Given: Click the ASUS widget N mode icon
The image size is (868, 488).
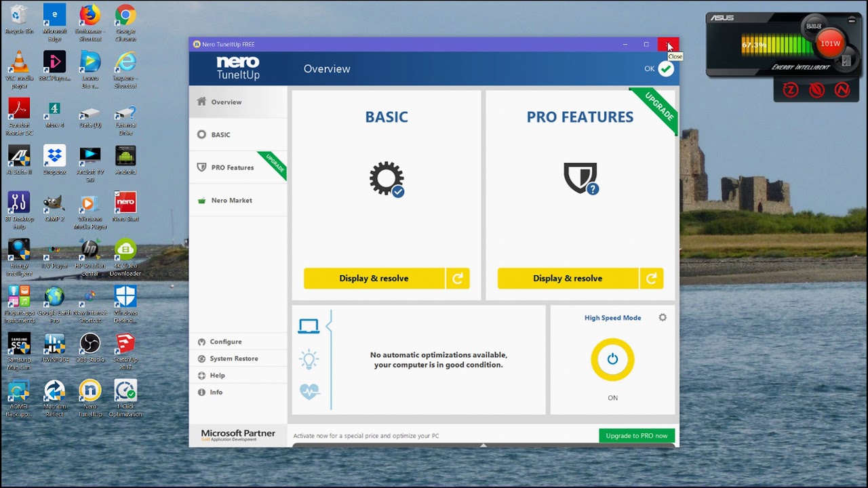Looking at the screenshot, I should click(842, 89).
